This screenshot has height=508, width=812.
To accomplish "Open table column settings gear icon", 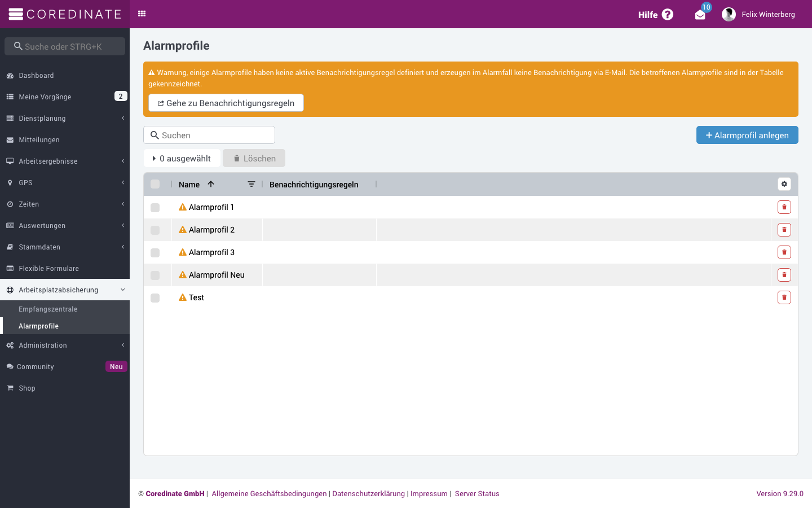I will point(784,184).
